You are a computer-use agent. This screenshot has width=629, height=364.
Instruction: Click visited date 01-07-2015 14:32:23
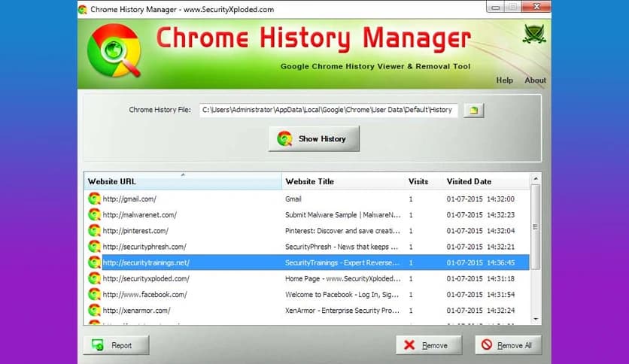point(481,215)
